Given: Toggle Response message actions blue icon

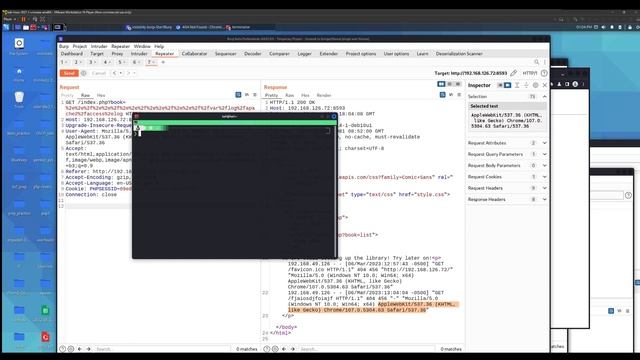Looking at the screenshot, I should (442, 95).
